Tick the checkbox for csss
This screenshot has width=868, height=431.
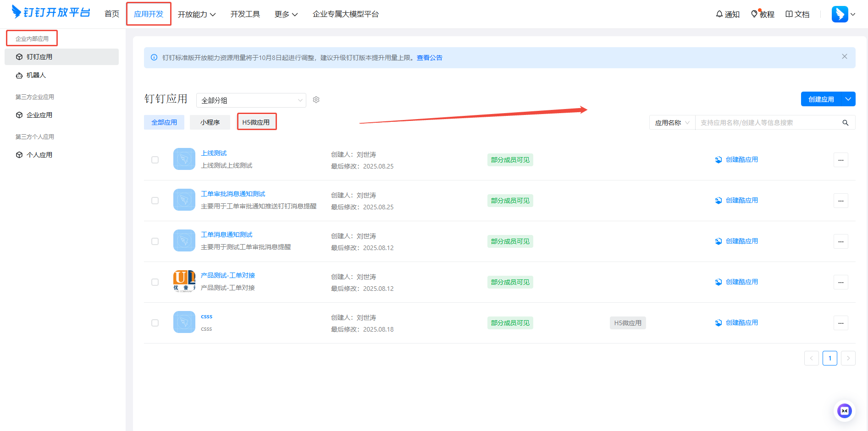coord(155,323)
